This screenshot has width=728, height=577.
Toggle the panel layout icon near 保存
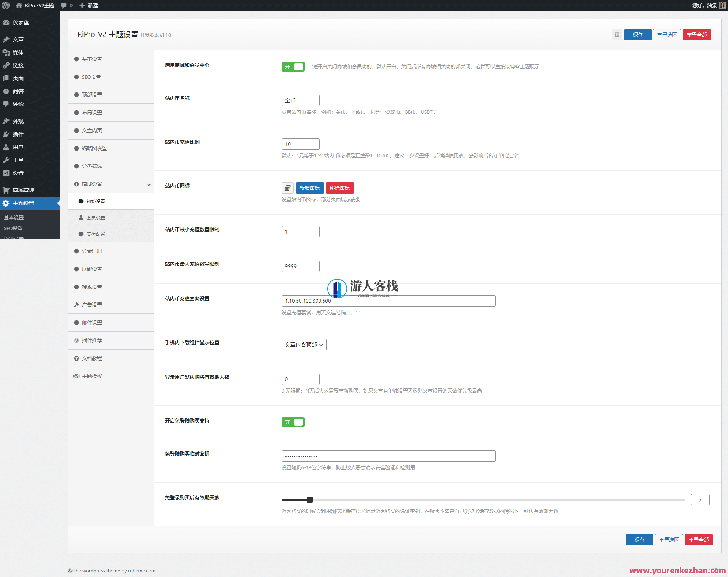(x=616, y=34)
